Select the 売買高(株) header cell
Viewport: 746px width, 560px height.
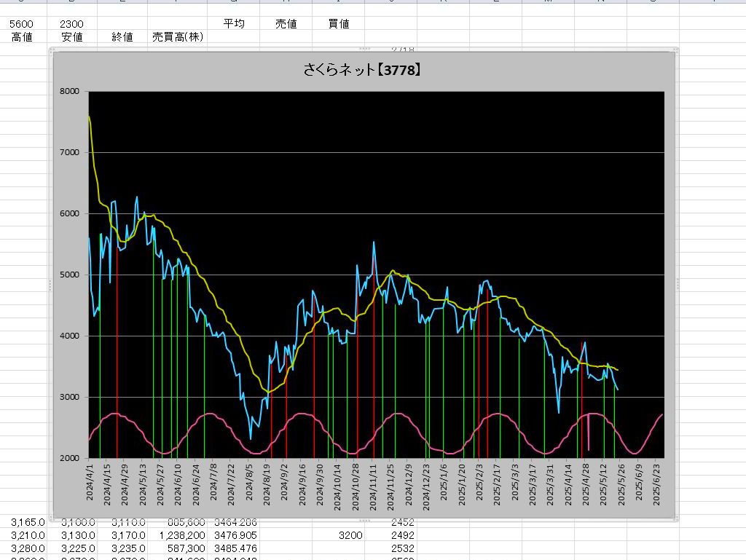(x=178, y=37)
